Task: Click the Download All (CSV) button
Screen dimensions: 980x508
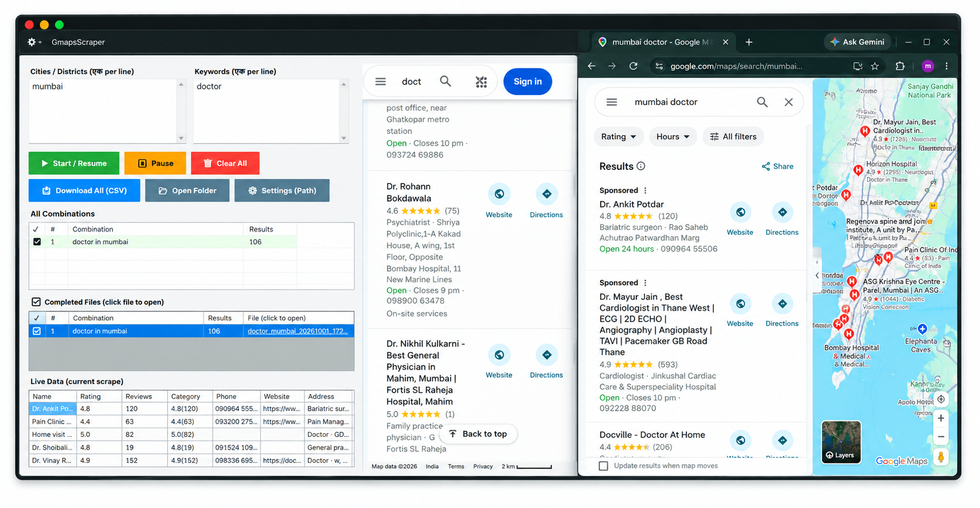Action: click(84, 190)
